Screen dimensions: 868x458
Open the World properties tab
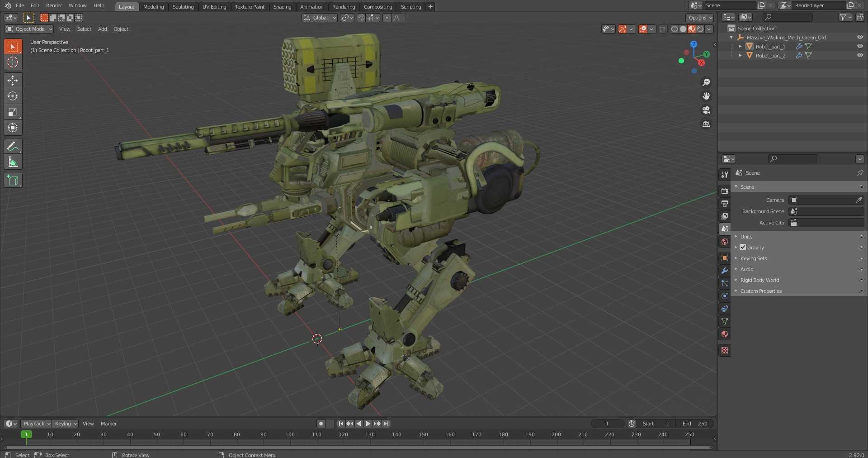pyautogui.click(x=725, y=242)
